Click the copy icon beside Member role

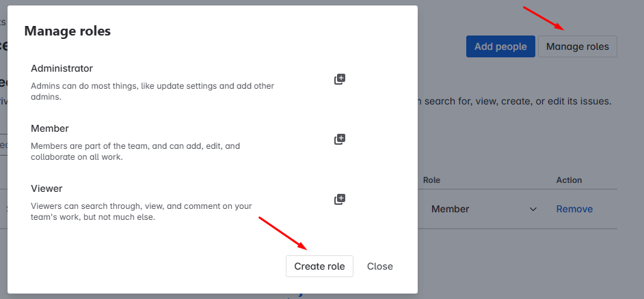pos(340,139)
